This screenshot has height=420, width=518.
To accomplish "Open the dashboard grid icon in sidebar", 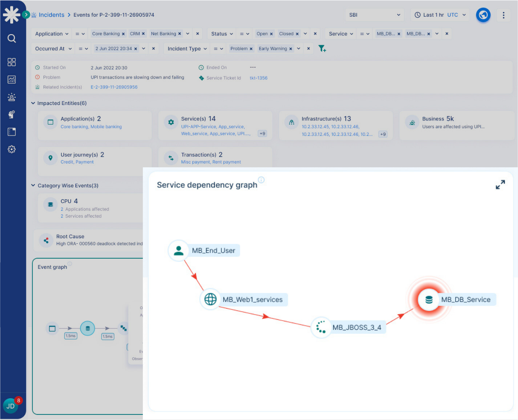I will pyautogui.click(x=12, y=62).
